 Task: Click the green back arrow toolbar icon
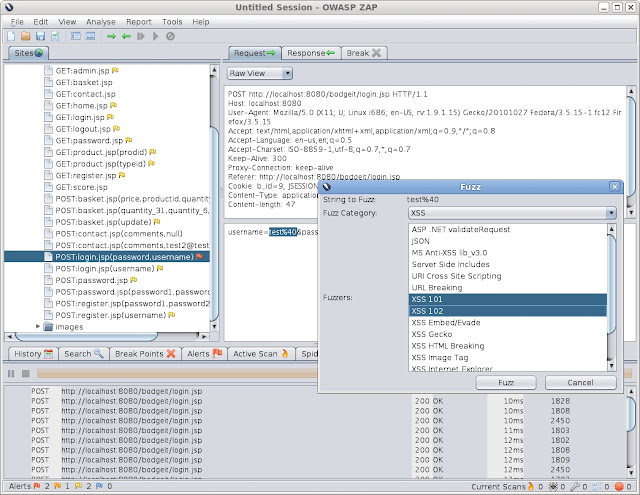click(x=126, y=36)
